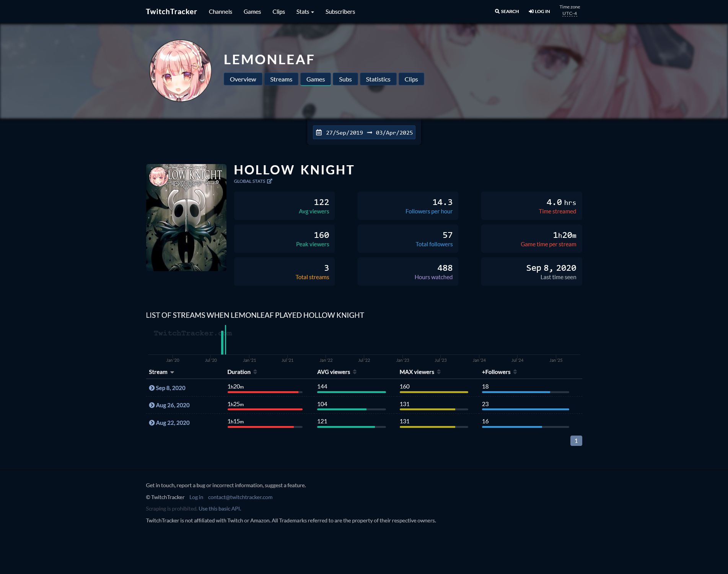Click the arrow icon beside Aug 22, 2020
The image size is (728, 574).
152,423
